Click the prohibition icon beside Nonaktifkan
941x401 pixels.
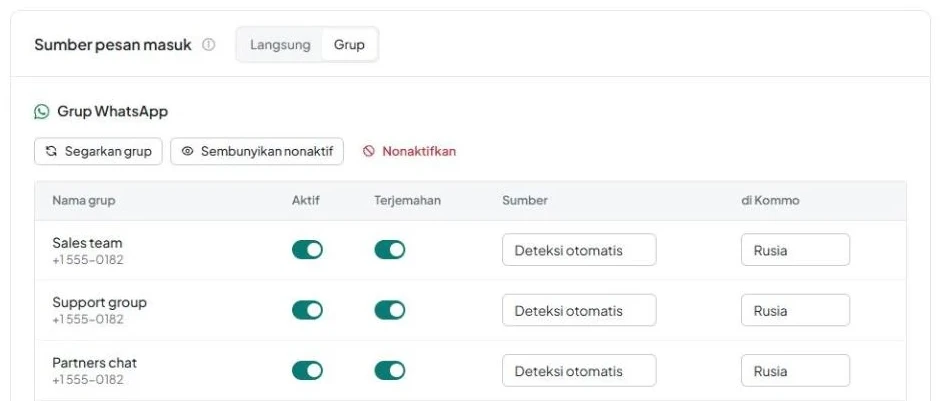(368, 151)
